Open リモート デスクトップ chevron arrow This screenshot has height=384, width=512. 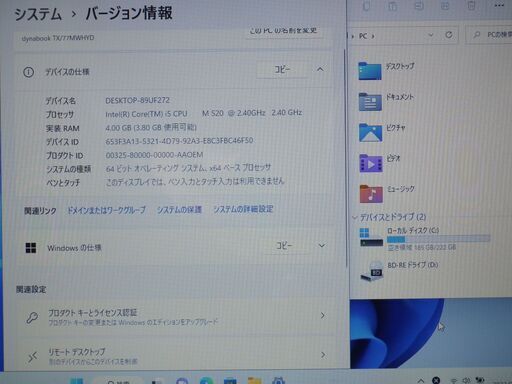point(323,355)
